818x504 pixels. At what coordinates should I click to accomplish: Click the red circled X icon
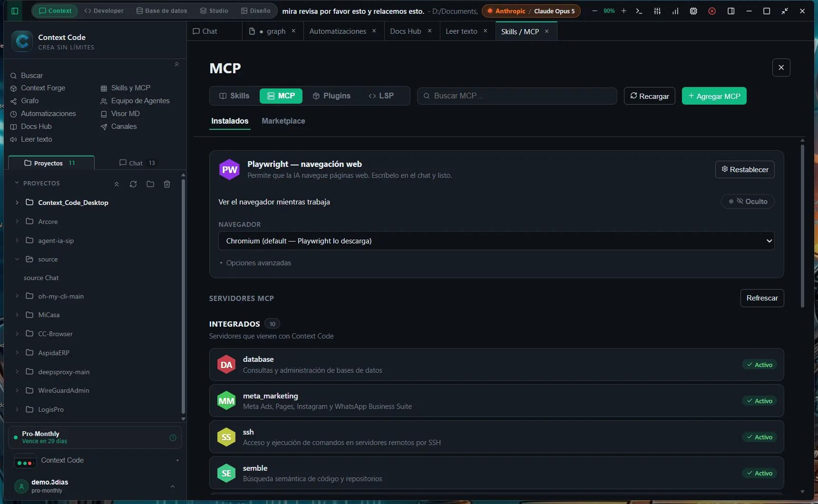pos(712,11)
